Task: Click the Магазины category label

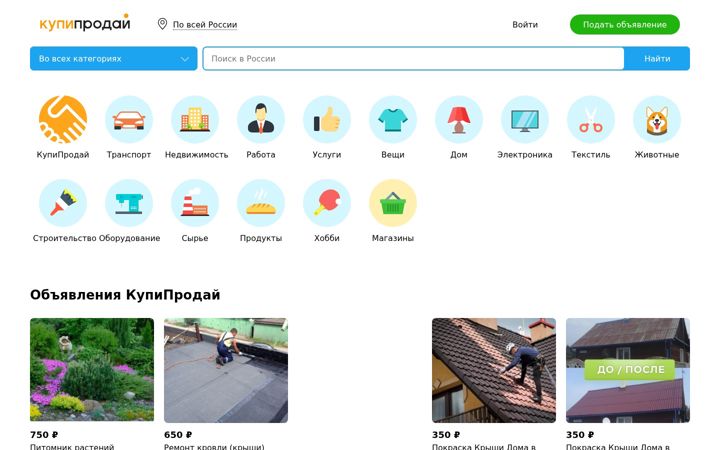Action: (393, 238)
